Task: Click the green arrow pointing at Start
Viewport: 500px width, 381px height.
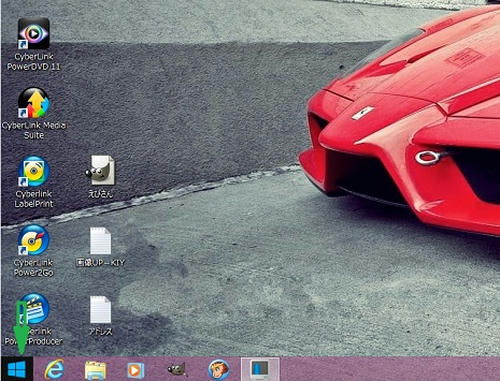Action: tap(21, 328)
